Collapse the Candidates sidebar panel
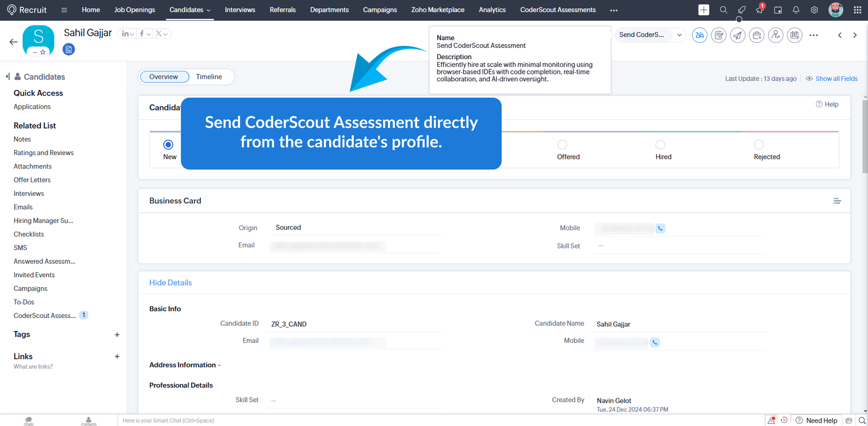Viewport: 868px width, 426px height. [8, 77]
